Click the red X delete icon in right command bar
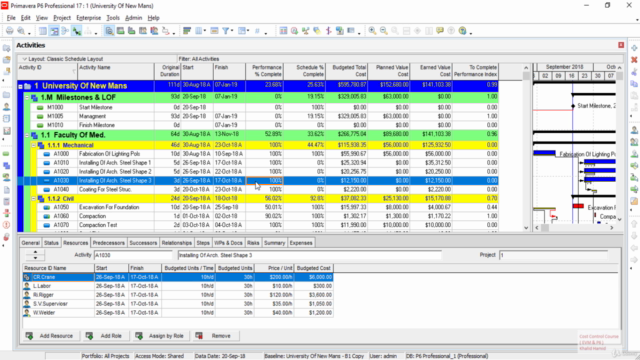 (x=634, y=60)
